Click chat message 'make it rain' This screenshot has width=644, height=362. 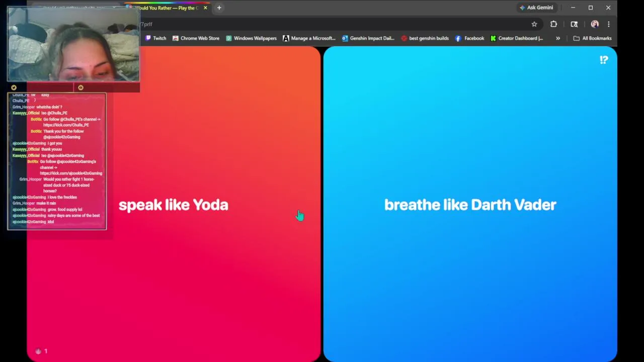point(46,203)
